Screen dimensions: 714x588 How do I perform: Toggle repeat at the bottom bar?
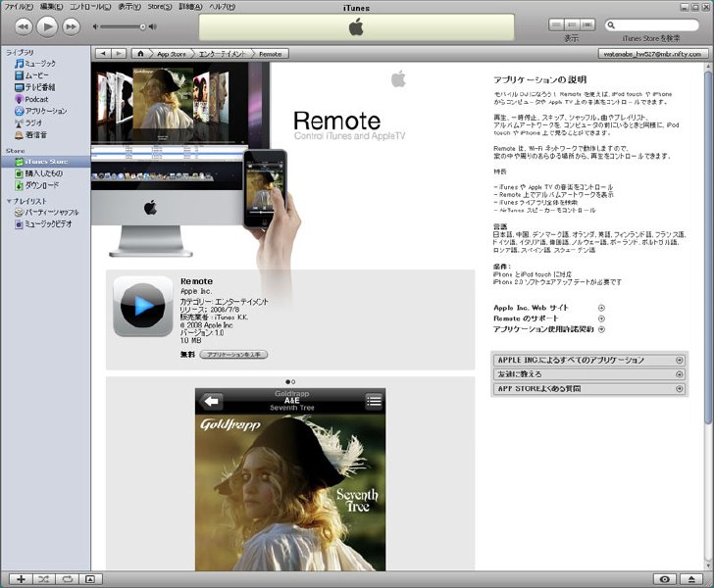coord(68,579)
